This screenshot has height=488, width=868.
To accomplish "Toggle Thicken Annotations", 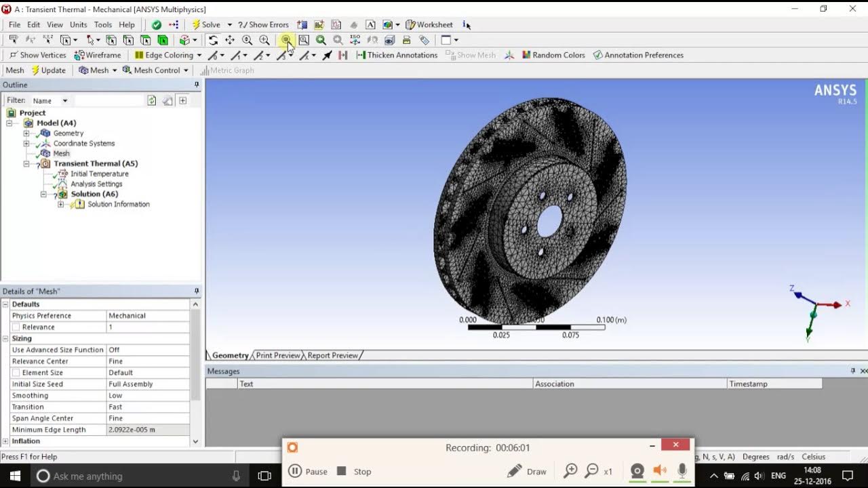I will click(397, 55).
